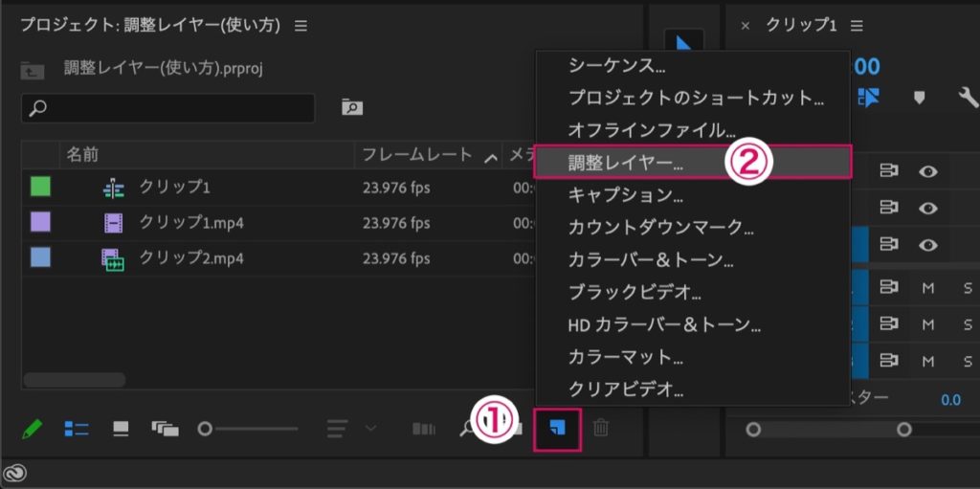Choose シーケンス... from the new item menu
This screenshot has height=489, width=980.
click(693, 66)
